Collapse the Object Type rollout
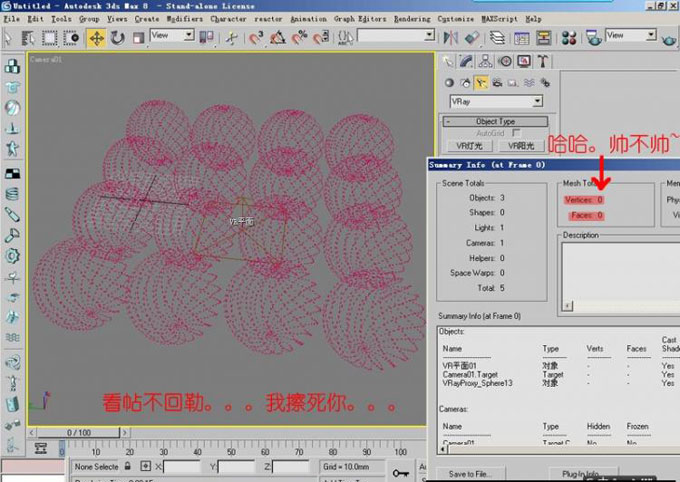Image resolution: width=680 pixels, height=482 pixels. point(495,121)
